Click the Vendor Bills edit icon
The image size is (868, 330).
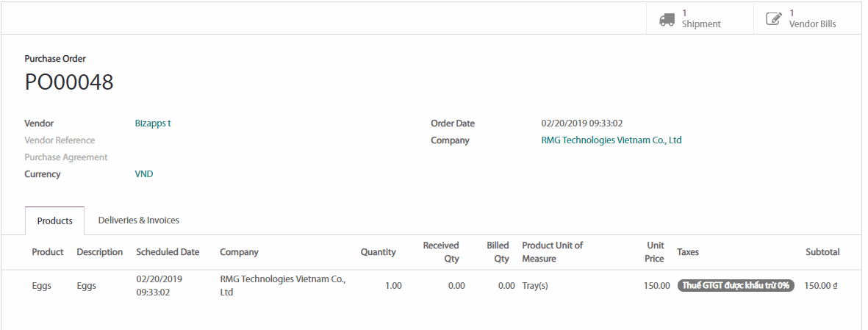[x=774, y=19]
